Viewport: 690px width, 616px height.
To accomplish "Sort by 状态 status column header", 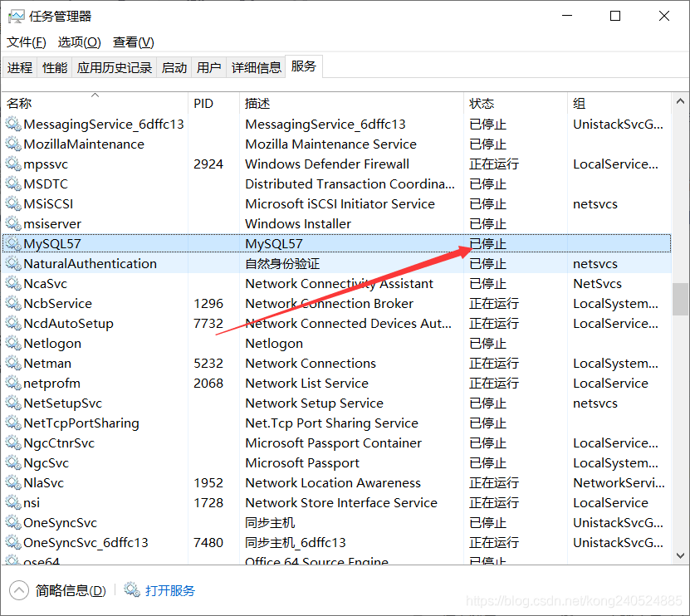I will (x=482, y=104).
